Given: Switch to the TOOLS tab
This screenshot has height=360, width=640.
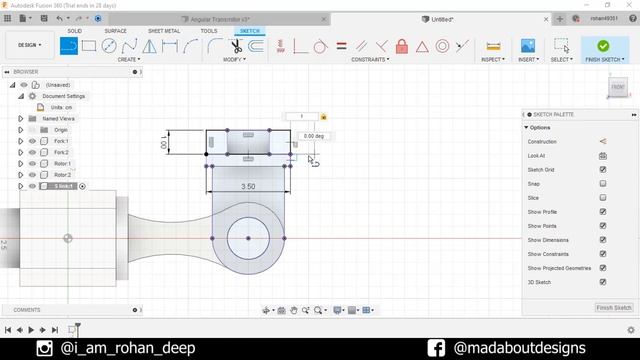Looking at the screenshot, I should [x=209, y=31].
